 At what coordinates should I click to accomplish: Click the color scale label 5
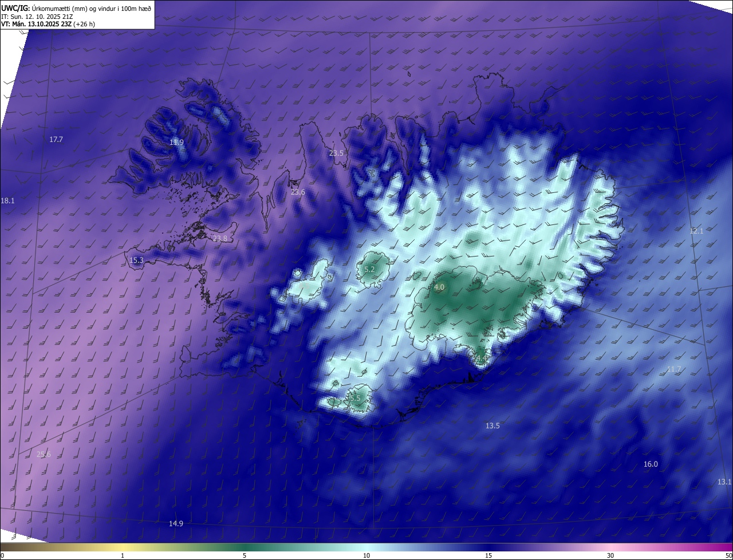click(245, 555)
